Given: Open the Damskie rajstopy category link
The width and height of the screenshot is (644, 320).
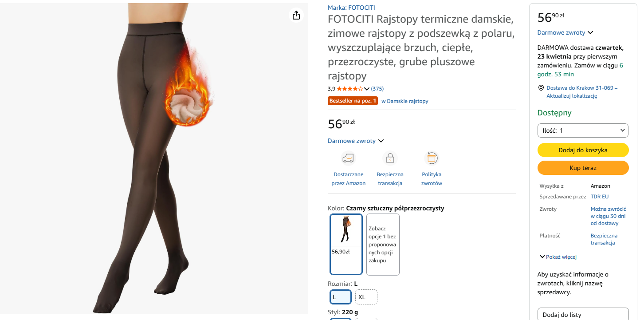Looking at the screenshot, I should pyautogui.click(x=405, y=101).
